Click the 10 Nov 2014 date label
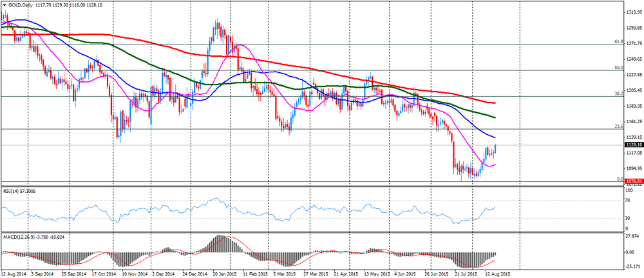644x278 pixels. pos(133,273)
